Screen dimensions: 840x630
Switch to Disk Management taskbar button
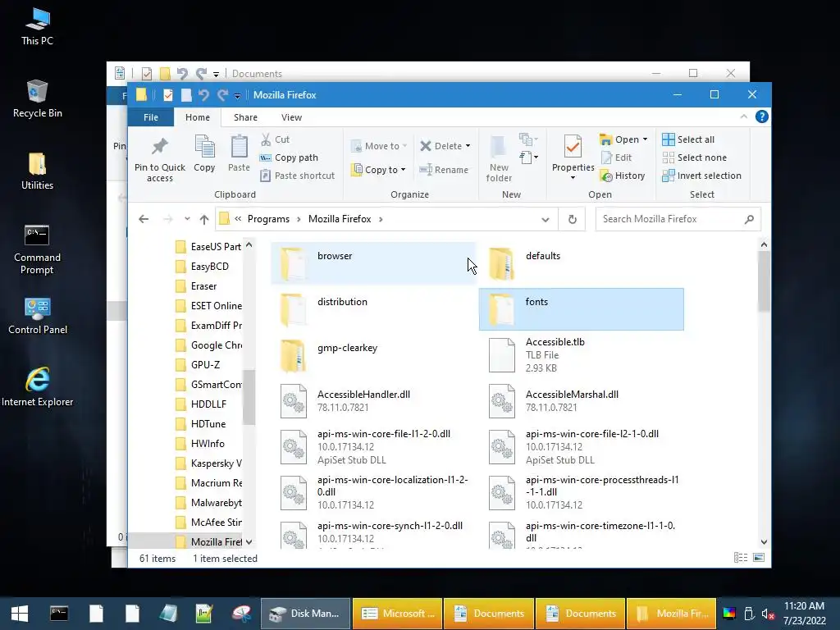[x=305, y=614]
